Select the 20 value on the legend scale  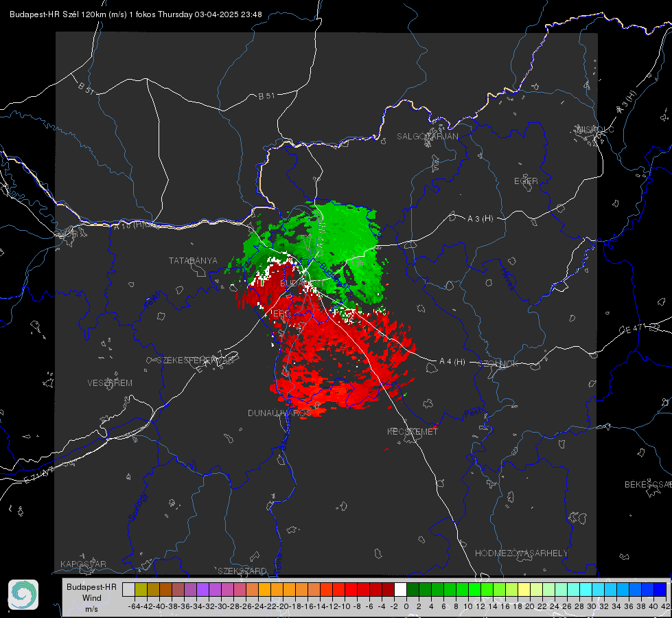(x=530, y=606)
